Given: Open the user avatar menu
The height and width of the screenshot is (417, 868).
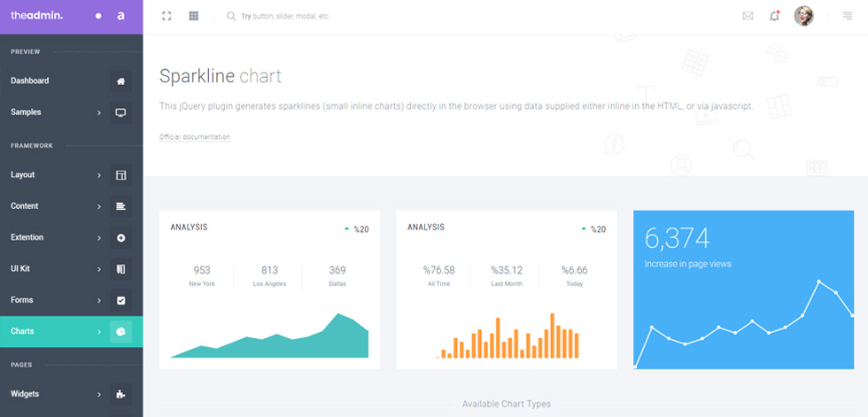Looking at the screenshot, I should [804, 16].
